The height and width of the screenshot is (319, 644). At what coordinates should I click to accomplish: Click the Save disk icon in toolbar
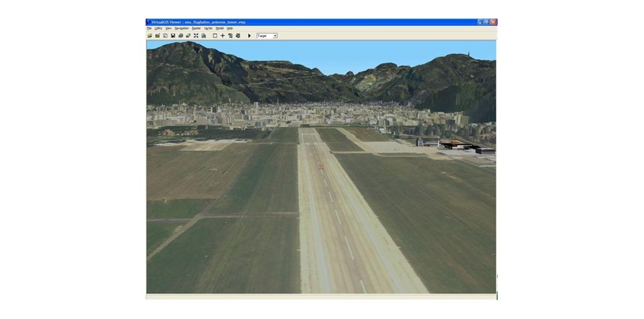pyautogui.click(x=173, y=36)
